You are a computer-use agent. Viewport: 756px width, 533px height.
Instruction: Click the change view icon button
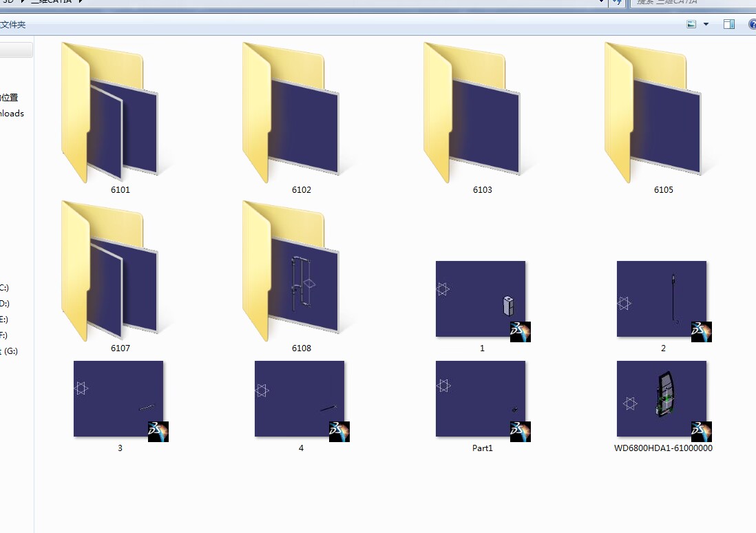point(691,24)
